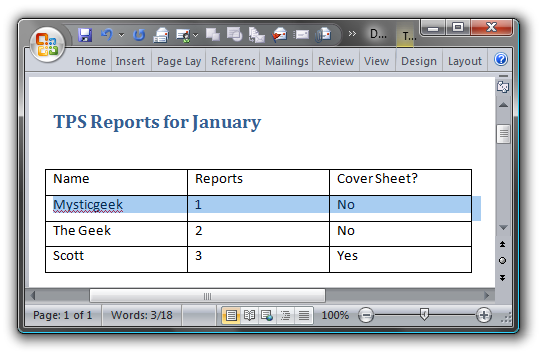
Task: Click the vertical scrollbar up arrow
Action: click(x=503, y=105)
